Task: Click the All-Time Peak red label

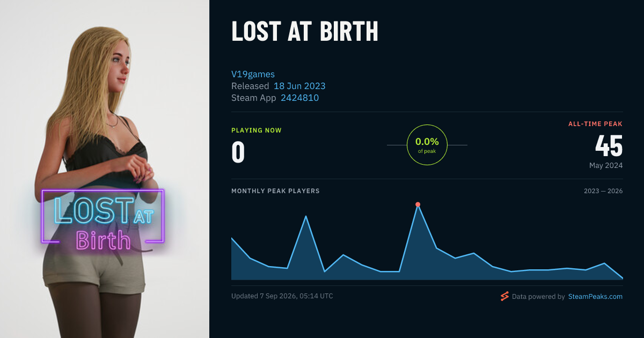Action: click(595, 124)
